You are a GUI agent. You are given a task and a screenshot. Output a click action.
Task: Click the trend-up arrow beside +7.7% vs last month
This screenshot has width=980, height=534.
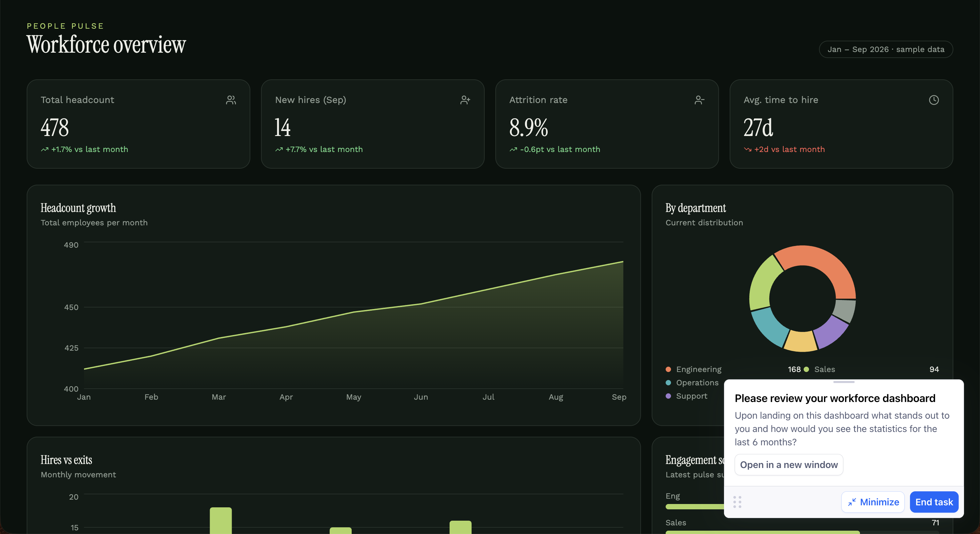(x=279, y=149)
